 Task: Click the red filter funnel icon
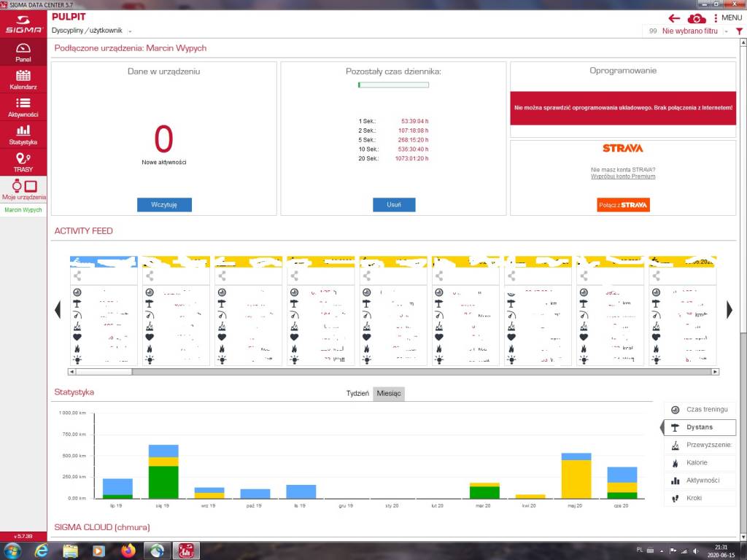739,31
